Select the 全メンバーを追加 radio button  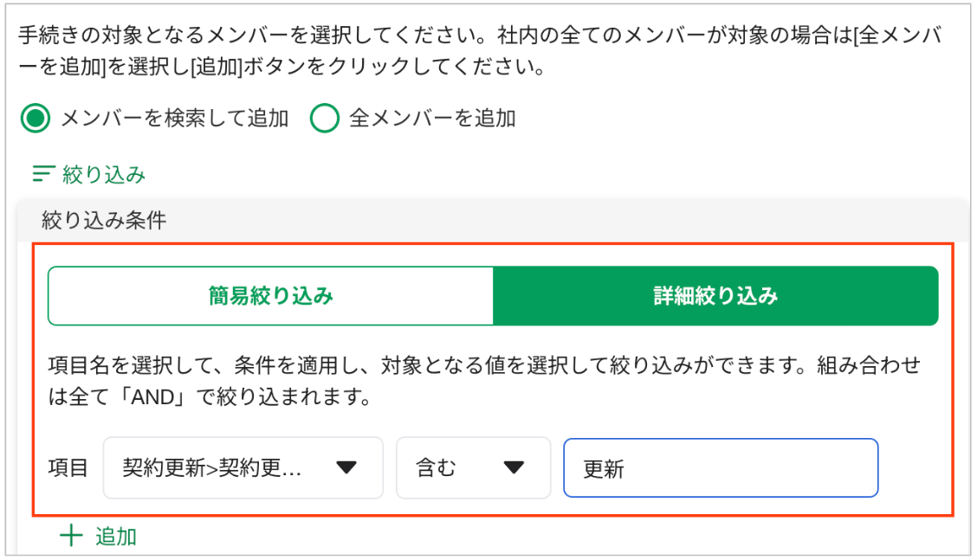click(325, 118)
